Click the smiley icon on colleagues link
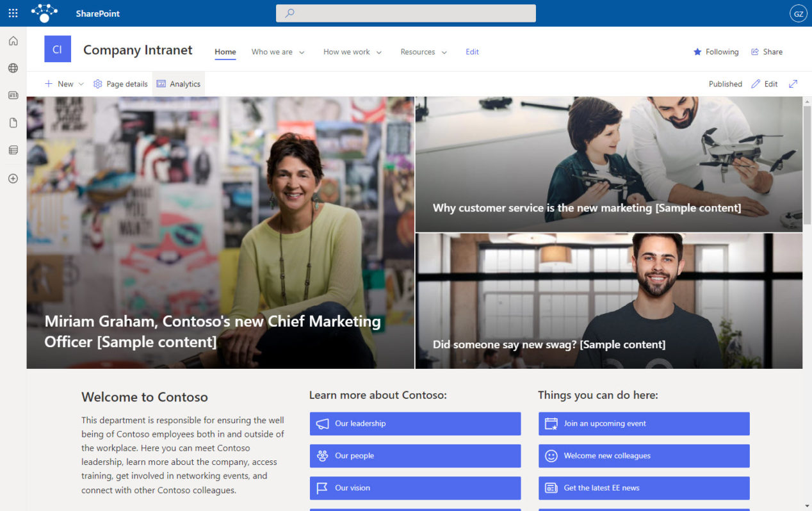The image size is (812, 511). [x=551, y=456]
